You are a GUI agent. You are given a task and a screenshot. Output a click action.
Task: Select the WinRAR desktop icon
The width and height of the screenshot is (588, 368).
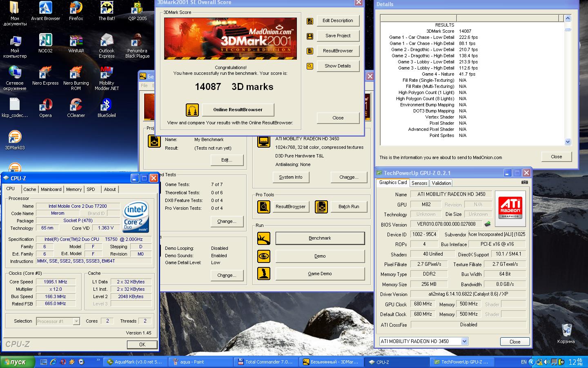click(x=76, y=43)
